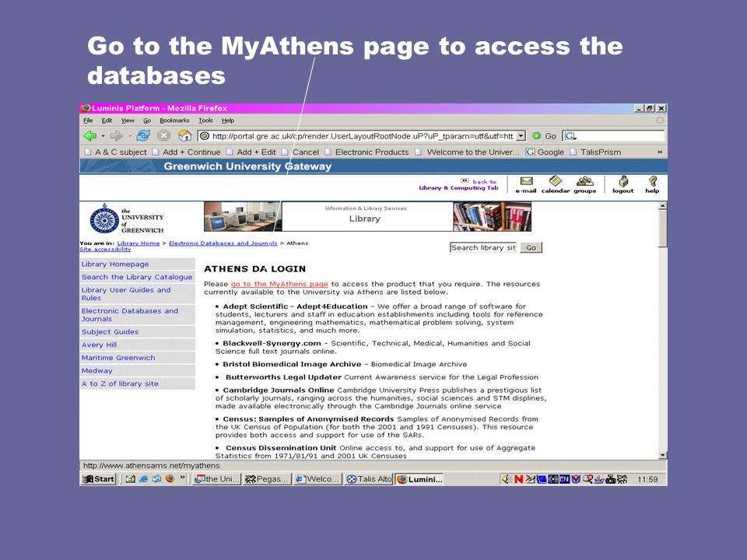This screenshot has width=747, height=560.
Task: Click the Forward arrow button
Action: coord(116,135)
